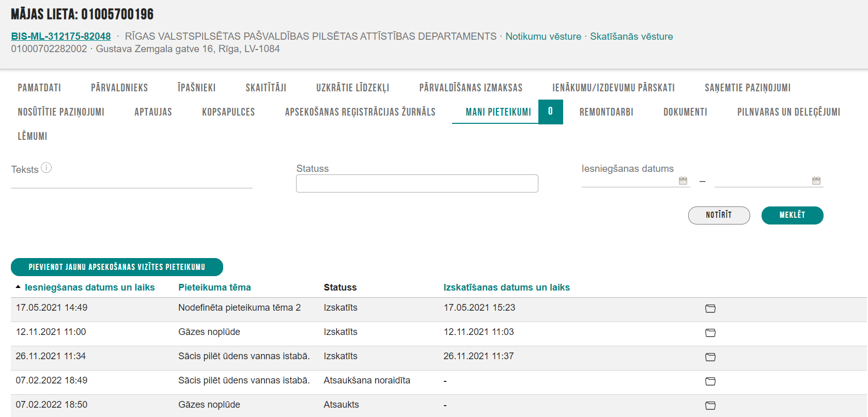The height and width of the screenshot is (417, 868).
Task: Sort by Pieteikuma tēma column
Action: coord(214,287)
